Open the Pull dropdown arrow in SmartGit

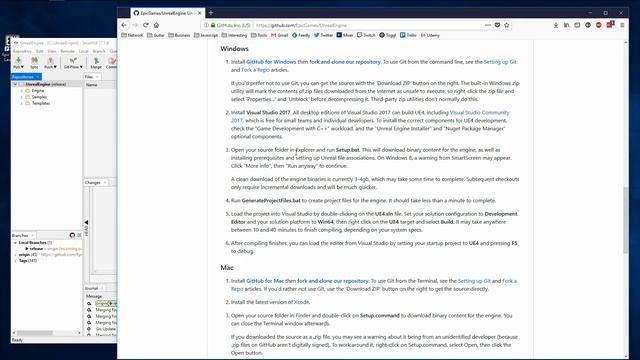click(x=22, y=67)
